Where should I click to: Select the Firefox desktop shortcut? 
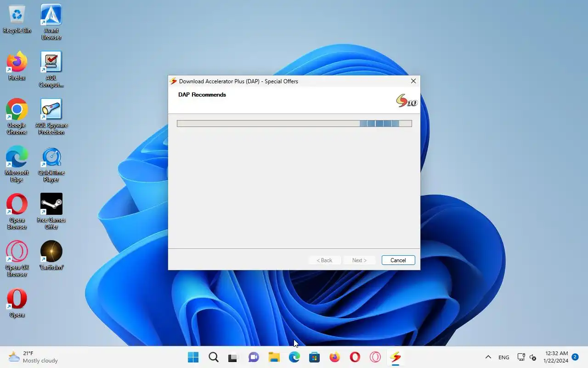(x=17, y=67)
